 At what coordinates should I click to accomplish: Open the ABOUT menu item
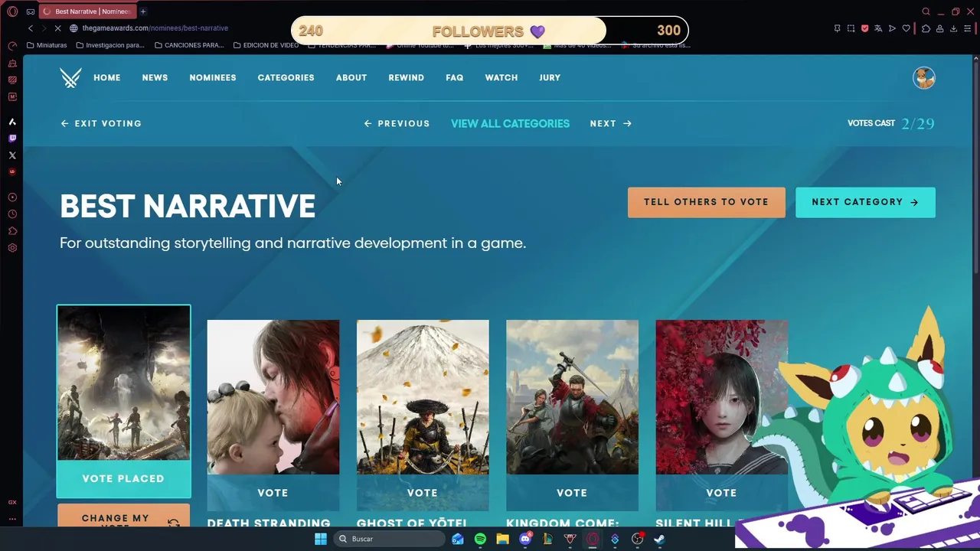point(351,77)
